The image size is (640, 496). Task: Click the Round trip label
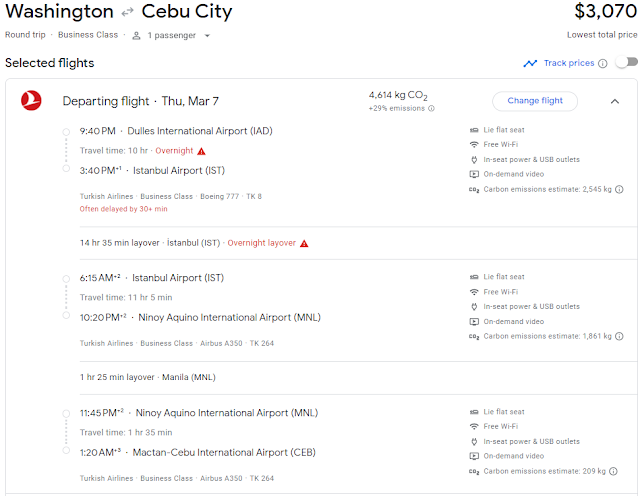tap(29, 35)
